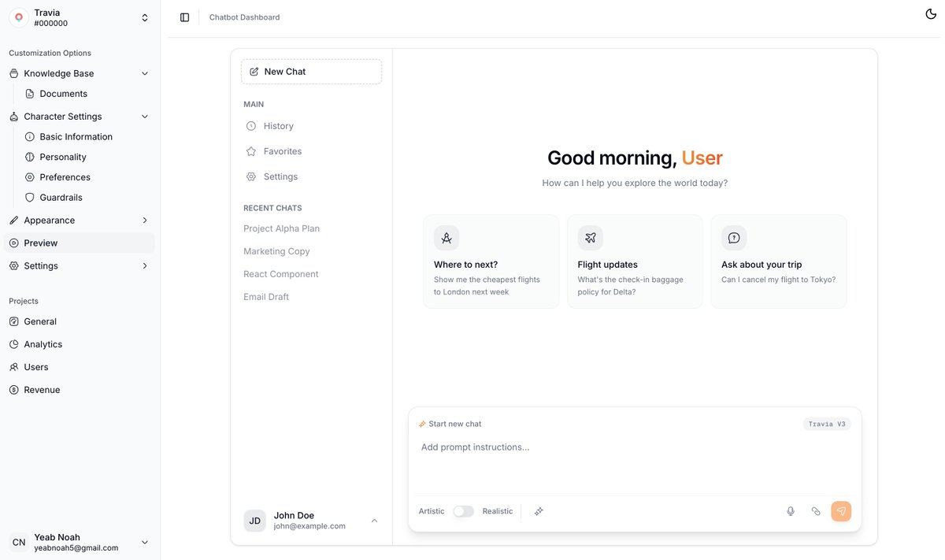Image resolution: width=945 pixels, height=560 pixels.
Task: Send the message with orange button
Action: point(841,511)
